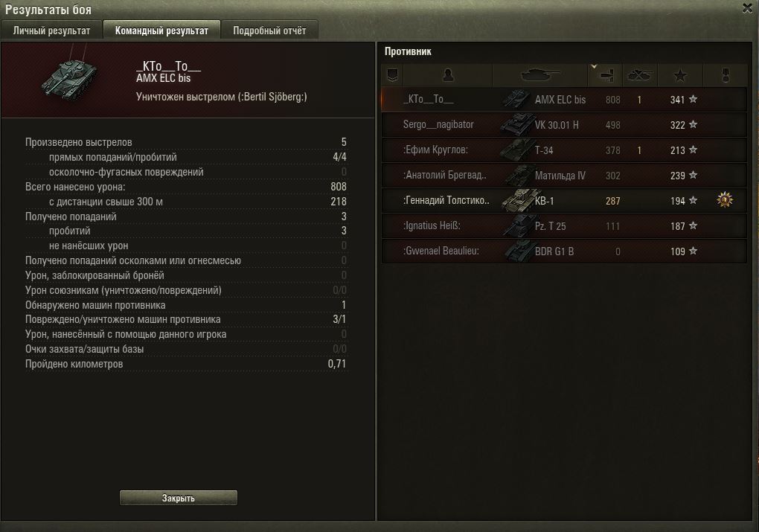Sort by damage dealt gun icon
This screenshot has width=759, height=532.
pos(605,76)
